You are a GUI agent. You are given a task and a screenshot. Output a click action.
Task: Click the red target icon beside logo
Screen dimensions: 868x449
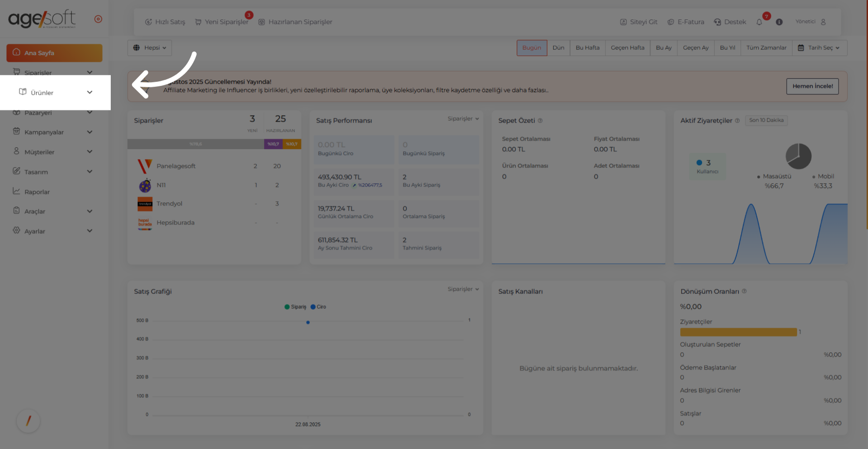98,19
